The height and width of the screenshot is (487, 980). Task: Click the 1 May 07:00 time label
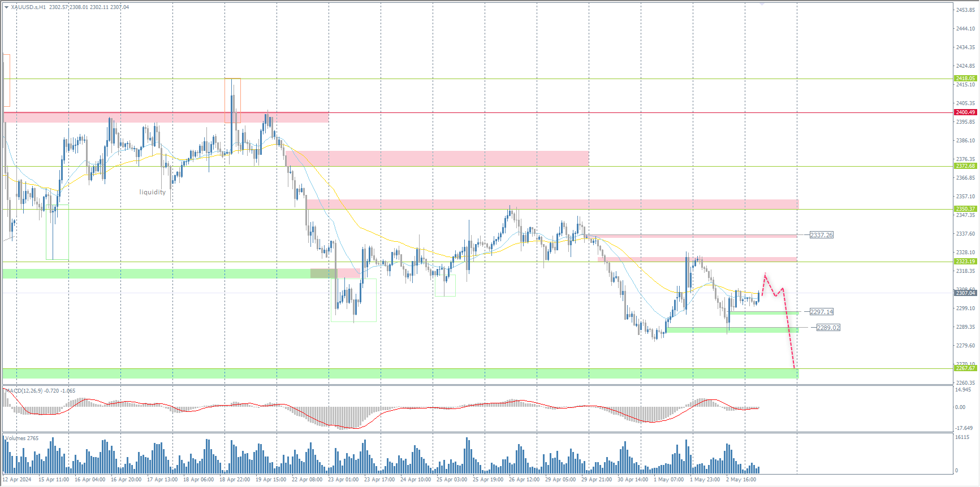669,480
